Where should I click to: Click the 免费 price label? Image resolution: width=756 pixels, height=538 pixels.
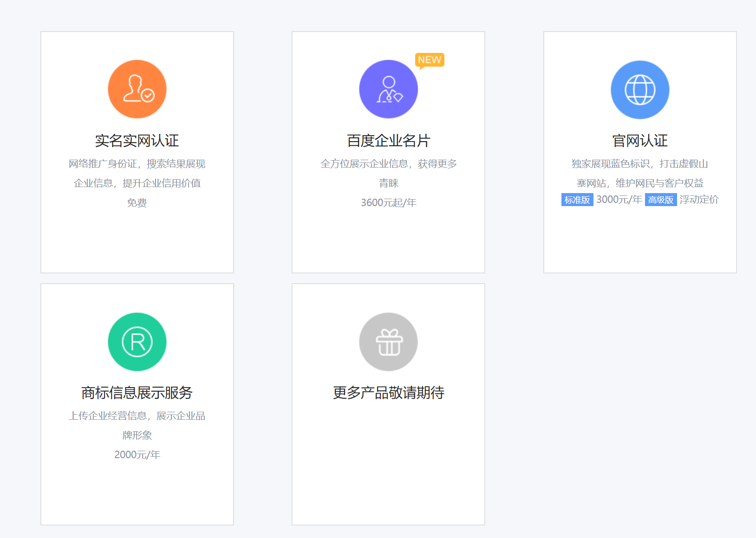click(137, 203)
